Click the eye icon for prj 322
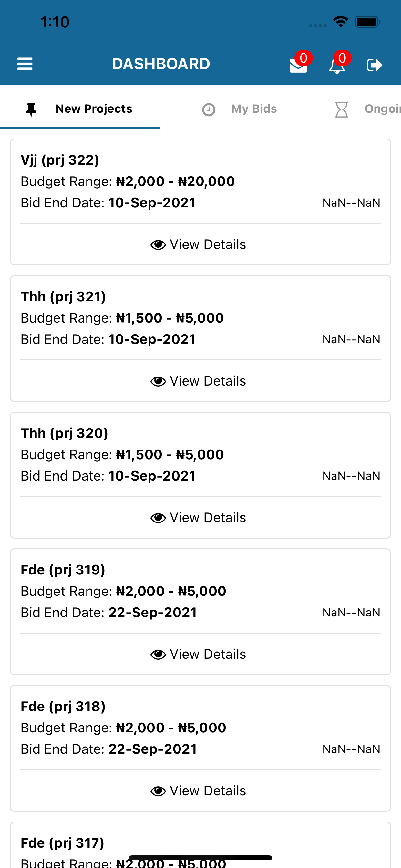The image size is (401, 868). (158, 245)
